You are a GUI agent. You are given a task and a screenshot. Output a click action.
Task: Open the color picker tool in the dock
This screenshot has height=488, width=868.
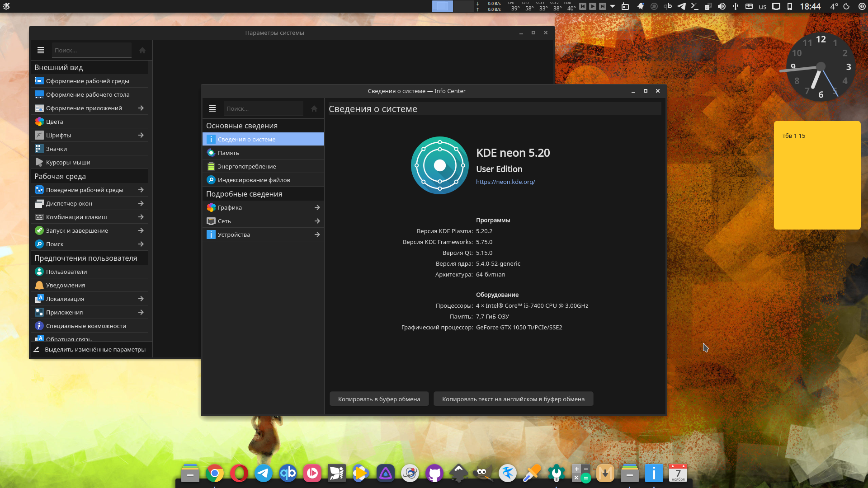(x=532, y=473)
